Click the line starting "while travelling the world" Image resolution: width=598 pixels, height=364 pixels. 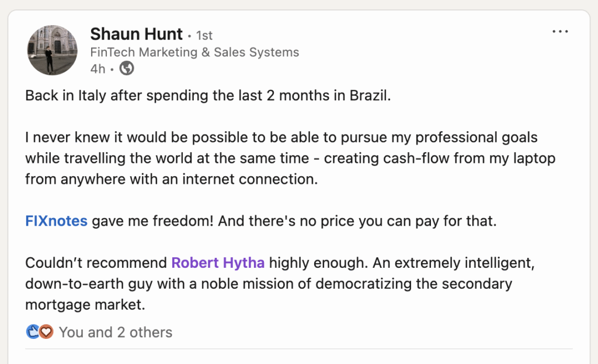point(290,159)
